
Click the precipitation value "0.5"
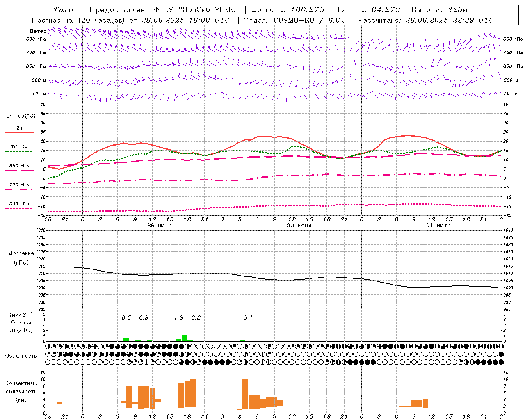pos(126,318)
